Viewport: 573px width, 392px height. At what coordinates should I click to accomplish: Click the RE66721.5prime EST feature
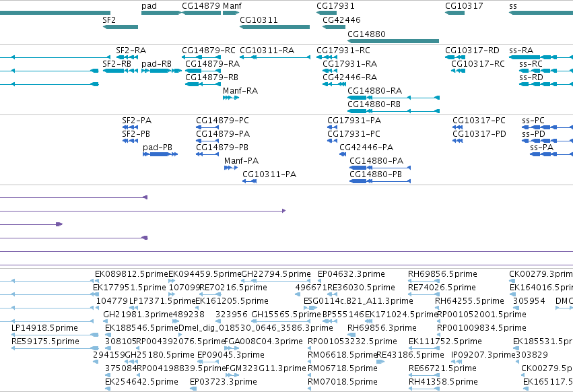pos(424,375)
